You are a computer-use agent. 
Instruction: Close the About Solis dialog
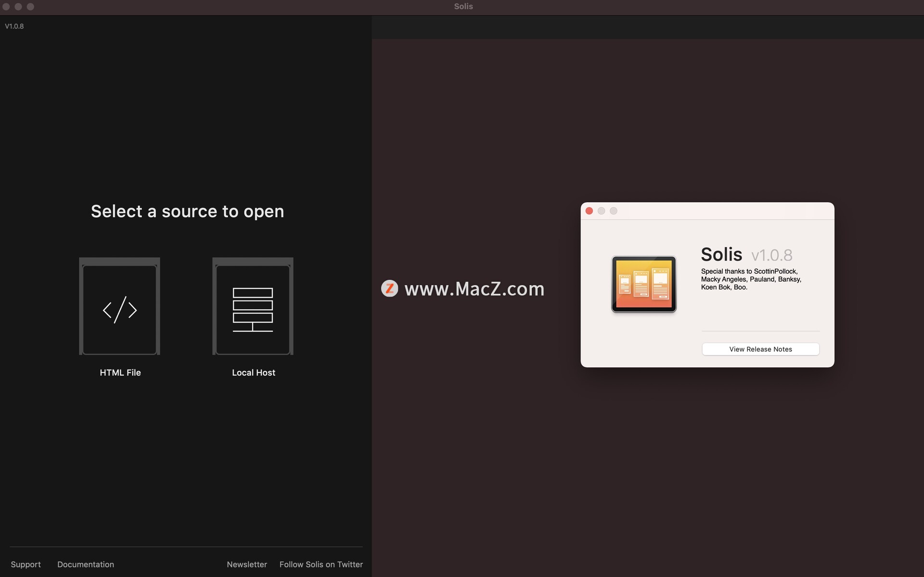pyautogui.click(x=589, y=211)
